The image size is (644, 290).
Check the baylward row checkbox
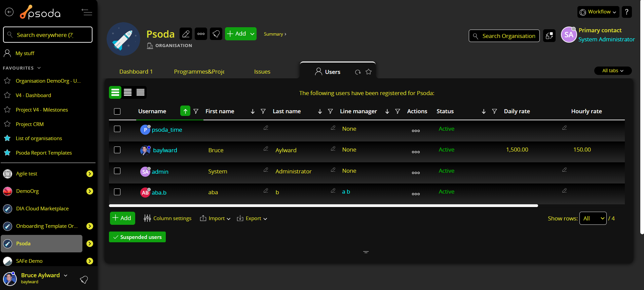pyautogui.click(x=117, y=150)
